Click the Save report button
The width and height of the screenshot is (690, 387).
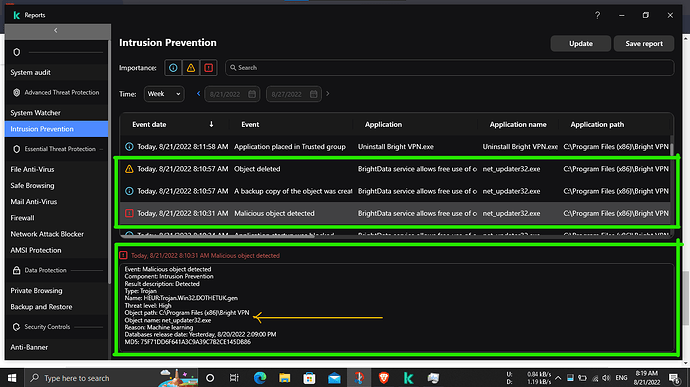pyautogui.click(x=644, y=44)
